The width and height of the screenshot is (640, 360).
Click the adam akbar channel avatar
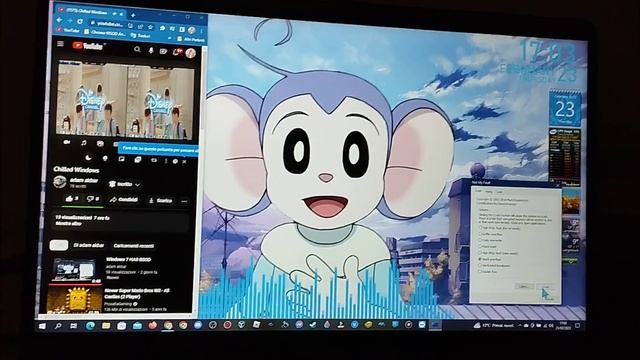coord(60,182)
